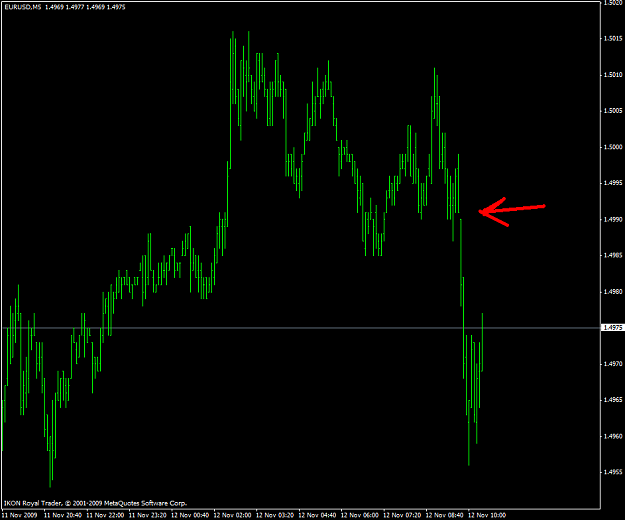This screenshot has width=625, height=520.
Task: Click the 1.4960 price axis label
Action: 613,436
